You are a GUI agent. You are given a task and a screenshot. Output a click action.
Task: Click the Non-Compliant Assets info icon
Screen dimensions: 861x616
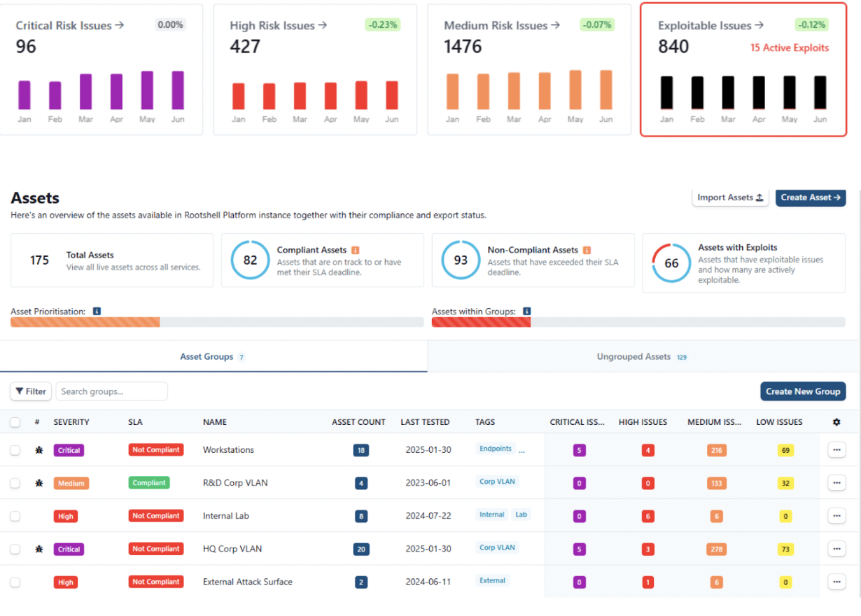(587, 250)
